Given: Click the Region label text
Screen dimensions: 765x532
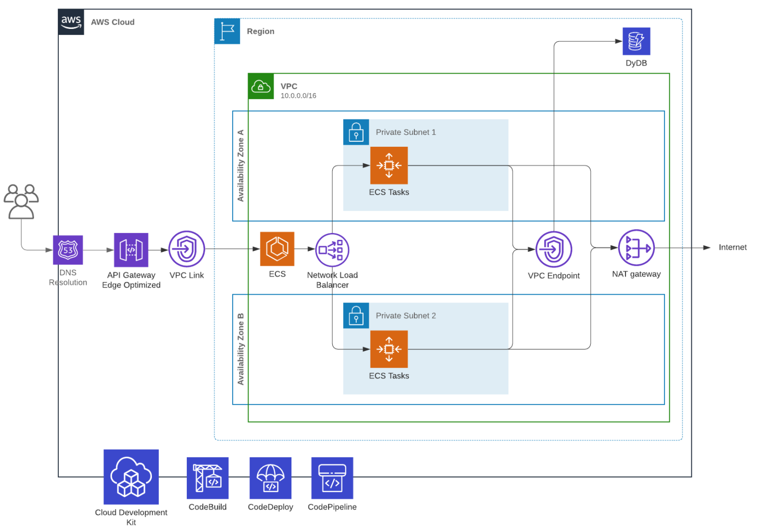Looking at the screenshot, I should [260, 31].
